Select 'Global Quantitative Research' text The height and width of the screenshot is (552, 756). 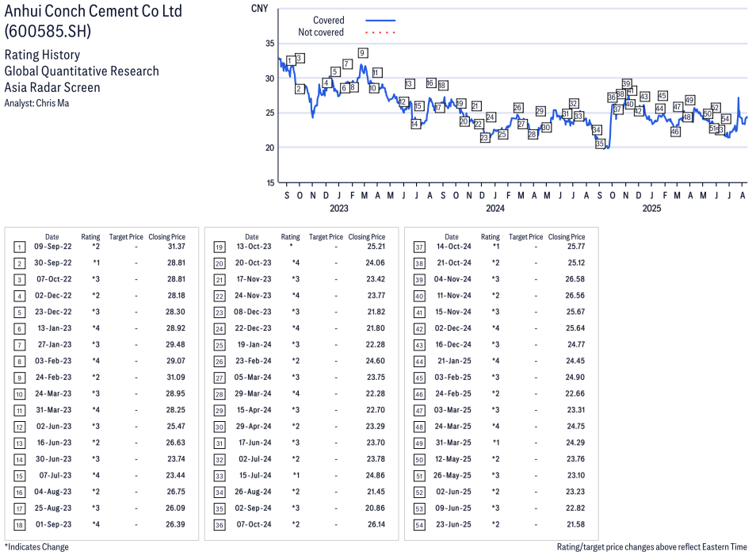(x=82, y=71)
